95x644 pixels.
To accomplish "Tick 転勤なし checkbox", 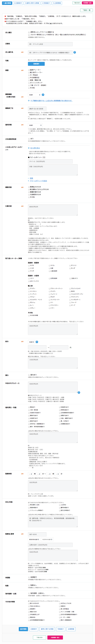I will point(29,585).
